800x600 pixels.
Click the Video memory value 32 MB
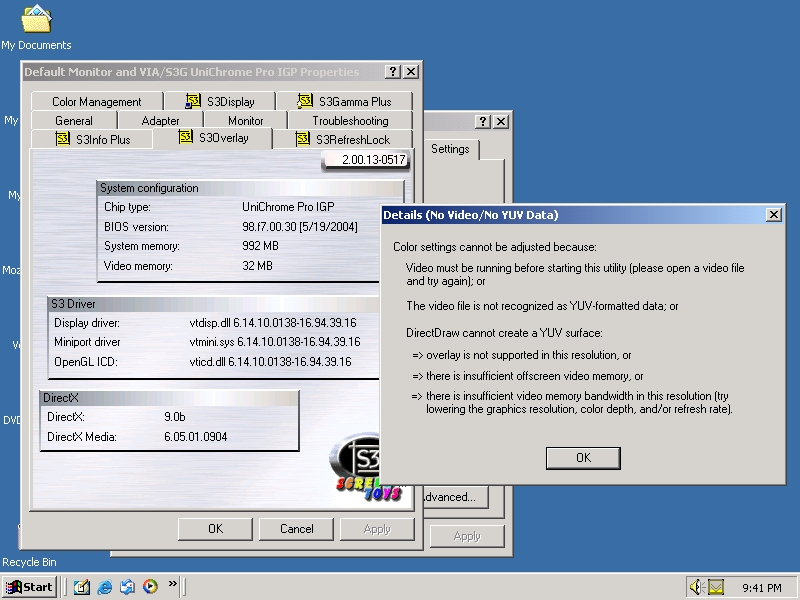[x=257, y=266]
